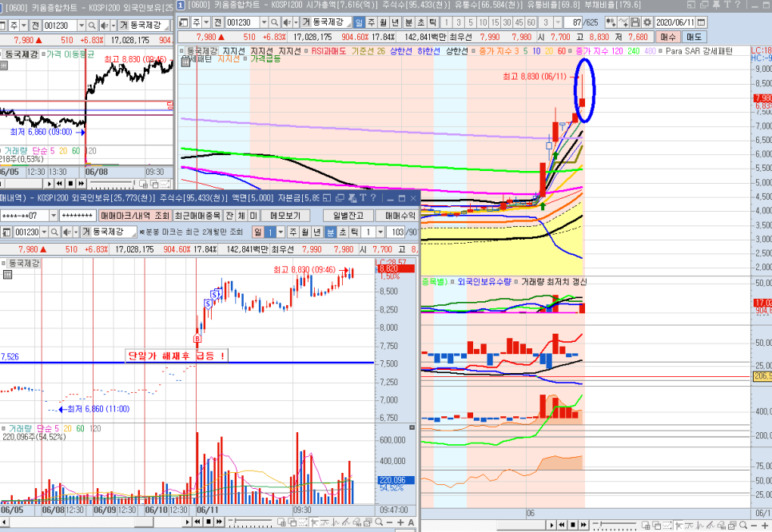
Task: Open the daily count 1 dropdown in trade-mark window
Action: pyautogui.click(x=281, y=232)
